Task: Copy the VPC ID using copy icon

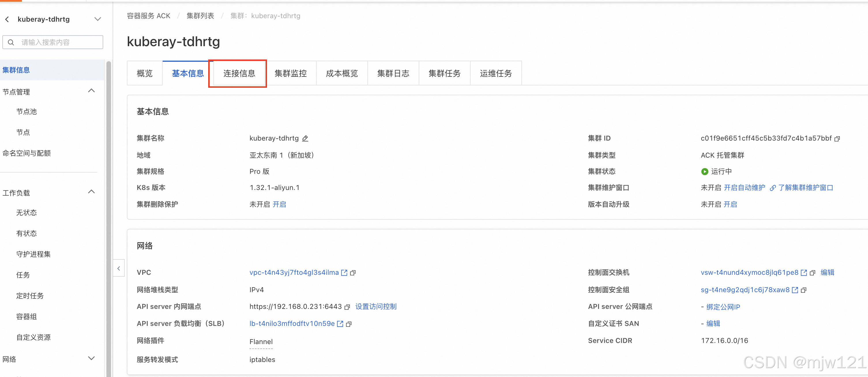Action: (x=353, y=273)
